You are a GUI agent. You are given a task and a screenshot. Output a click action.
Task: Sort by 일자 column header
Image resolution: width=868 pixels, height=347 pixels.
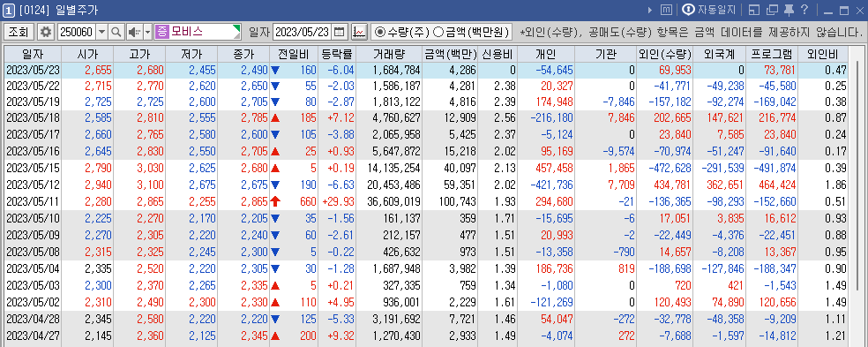click(x=32, y=55)
